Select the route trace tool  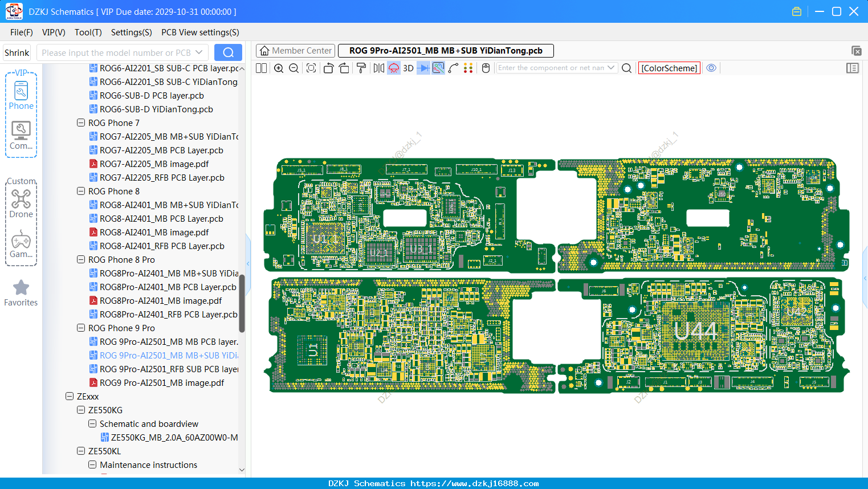point(454,68)
